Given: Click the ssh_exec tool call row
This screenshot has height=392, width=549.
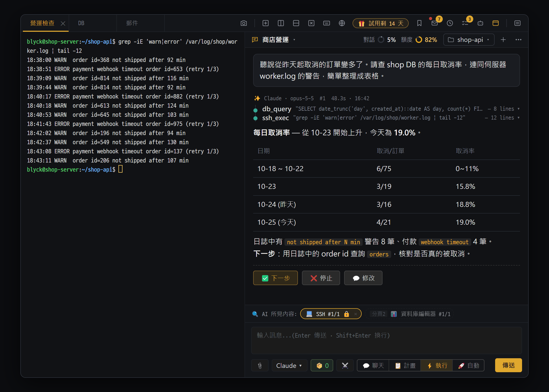Looking at the screenshot, I should [x=386, y=118].
